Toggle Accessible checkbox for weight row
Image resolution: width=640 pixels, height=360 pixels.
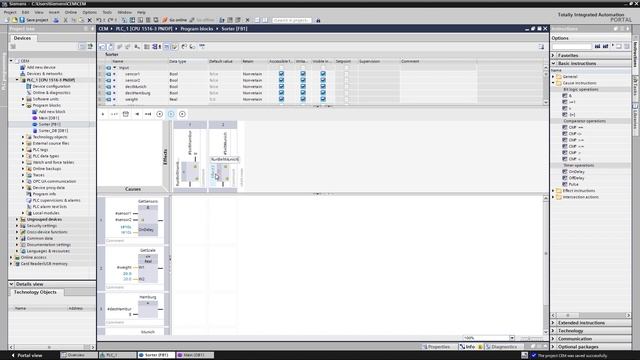[x=281, y=99]
